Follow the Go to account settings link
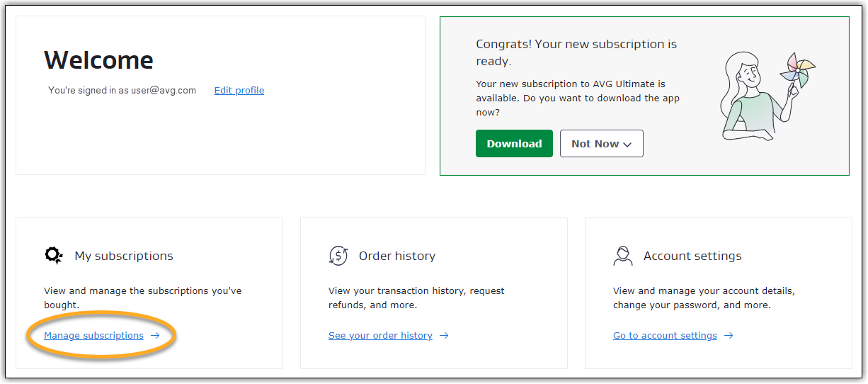 pos(665,336)
